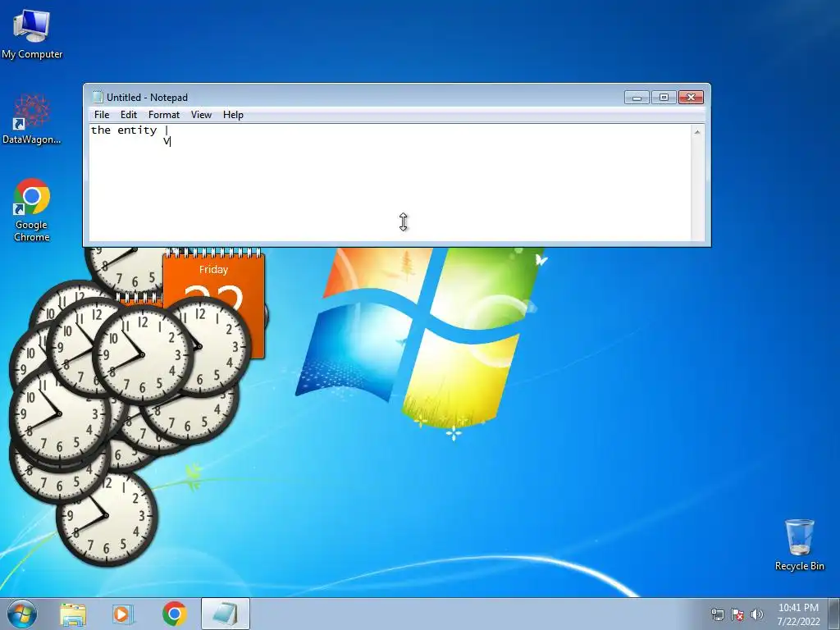Open the volume speaker tray icon
Viewport: 840px width, 630px height.
[757, 614]
